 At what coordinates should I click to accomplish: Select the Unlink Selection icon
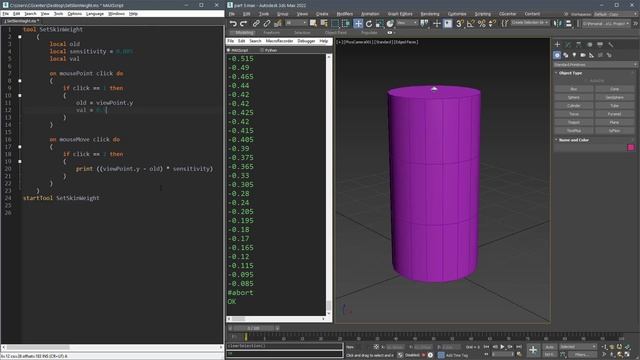pos(267,24)
